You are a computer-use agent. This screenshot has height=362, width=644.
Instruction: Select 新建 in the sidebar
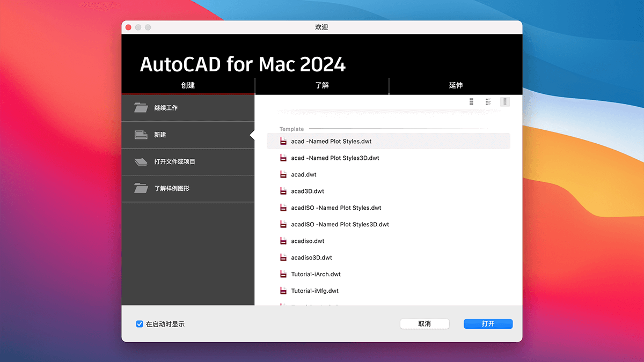tap(188, 135)
